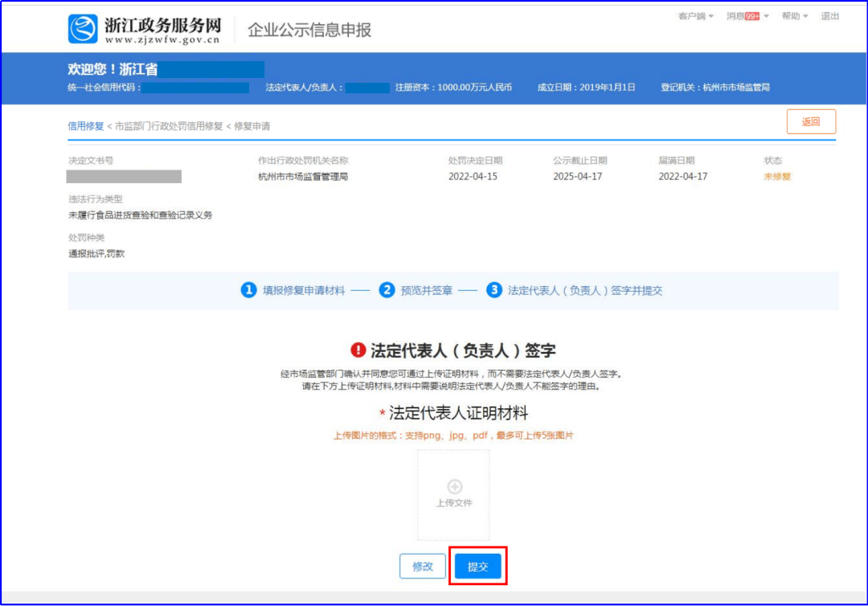Click the plus icon inside the upload box
The width and height of the screenshot is (868, 606).
point(454,485)
